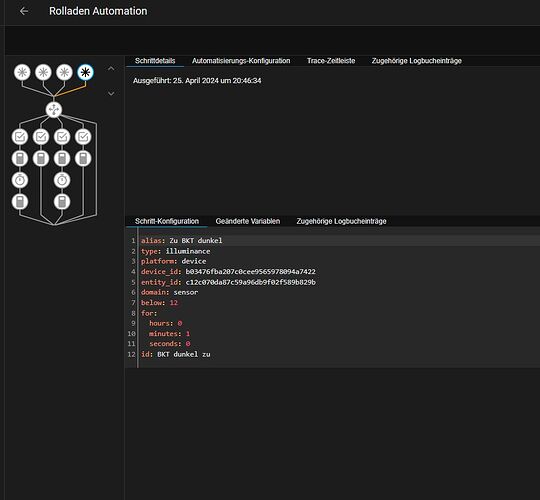The image size is (540, 500).
Task: Select the condition check node in the third branch
Action: click(62, 137)
